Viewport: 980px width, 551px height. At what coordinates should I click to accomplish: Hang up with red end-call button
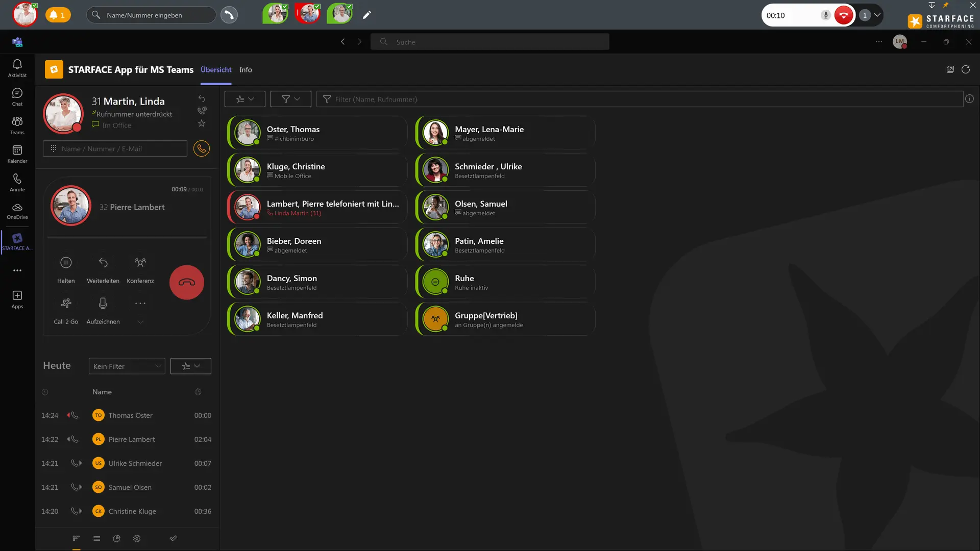186,282
